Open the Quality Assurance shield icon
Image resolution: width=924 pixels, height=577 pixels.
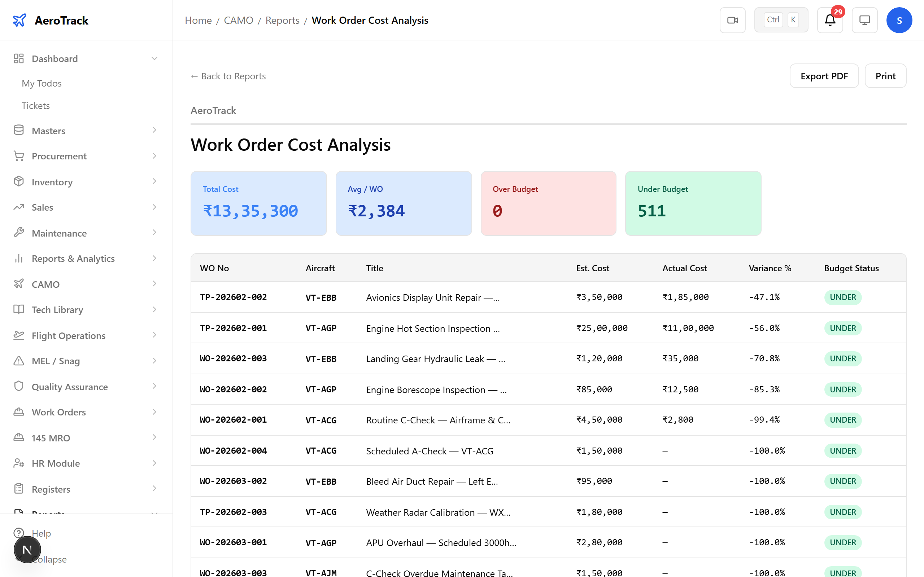[x=19, y=386]
